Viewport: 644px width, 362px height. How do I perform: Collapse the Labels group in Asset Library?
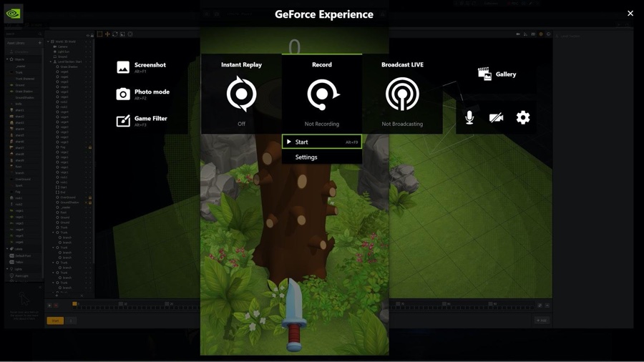7,249
